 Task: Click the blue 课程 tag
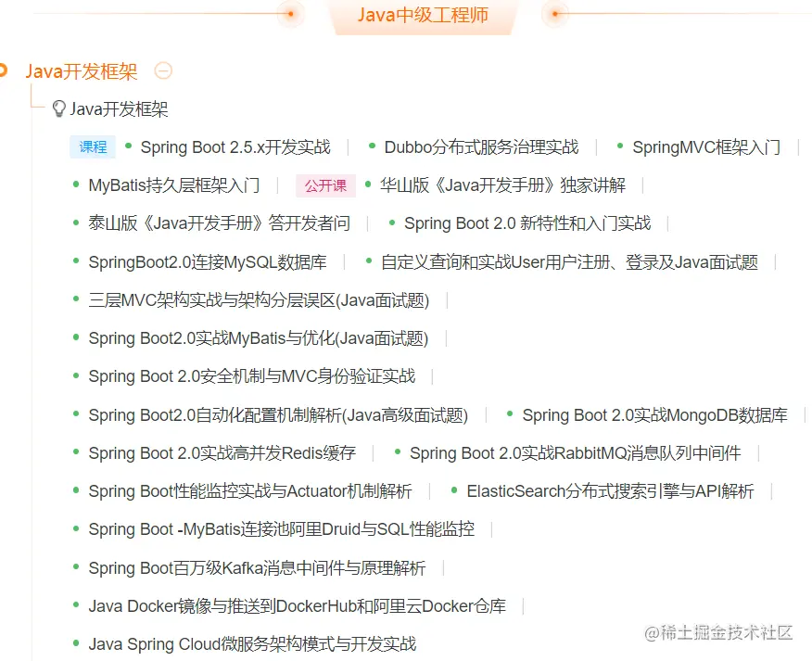click(x=93, y=147)
